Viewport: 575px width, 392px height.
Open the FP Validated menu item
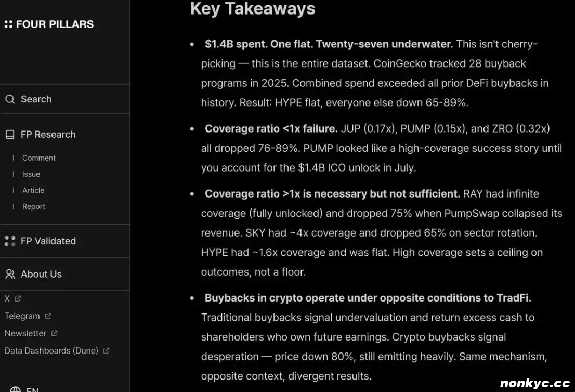tap(48, 241)
